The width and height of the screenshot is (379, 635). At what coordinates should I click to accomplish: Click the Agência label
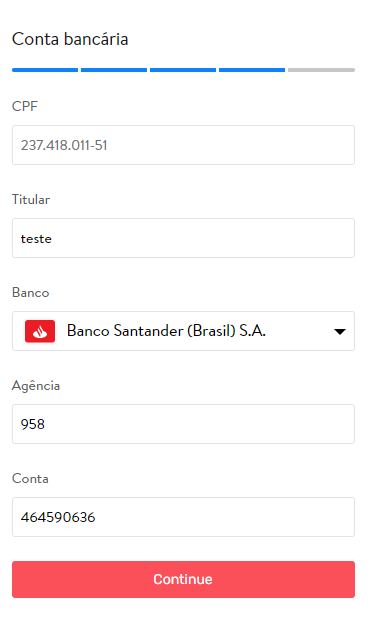pyautogui.click(x=36, y=385)
